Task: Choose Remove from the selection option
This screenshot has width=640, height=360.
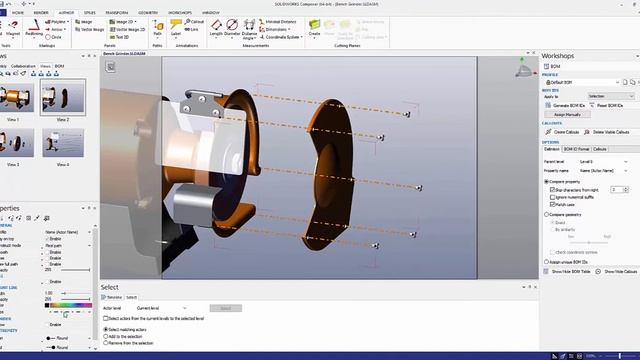Action: [x=106, y=343]
